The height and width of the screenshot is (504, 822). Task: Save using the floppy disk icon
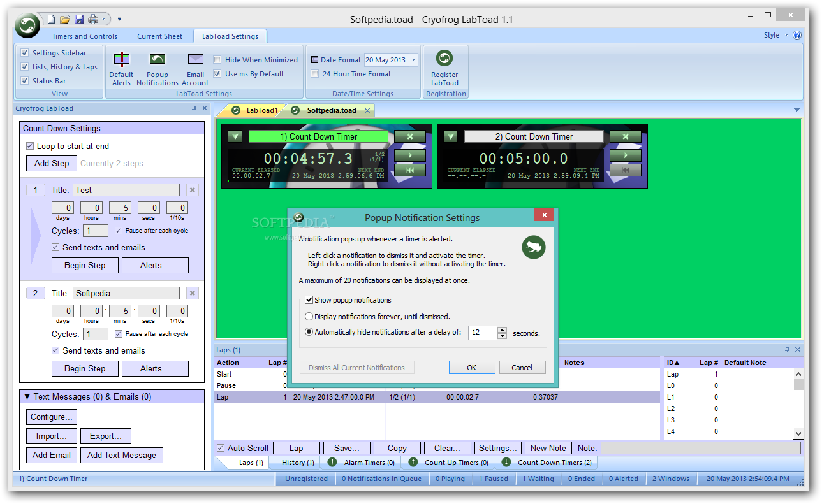click(79, 19)
